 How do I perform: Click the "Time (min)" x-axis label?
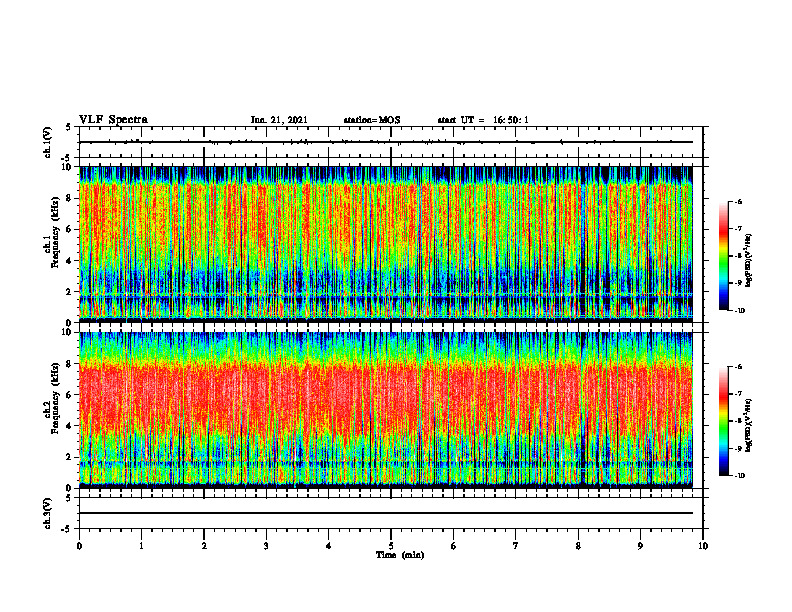pos(400,555)
